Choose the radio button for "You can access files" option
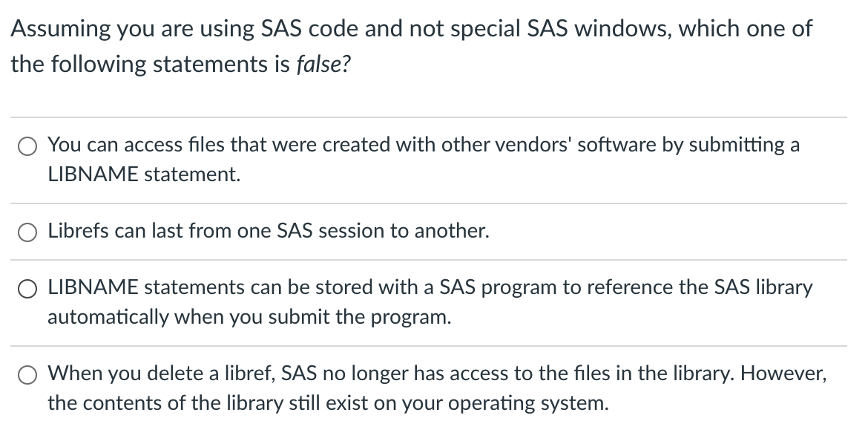 tap(27, 147)
